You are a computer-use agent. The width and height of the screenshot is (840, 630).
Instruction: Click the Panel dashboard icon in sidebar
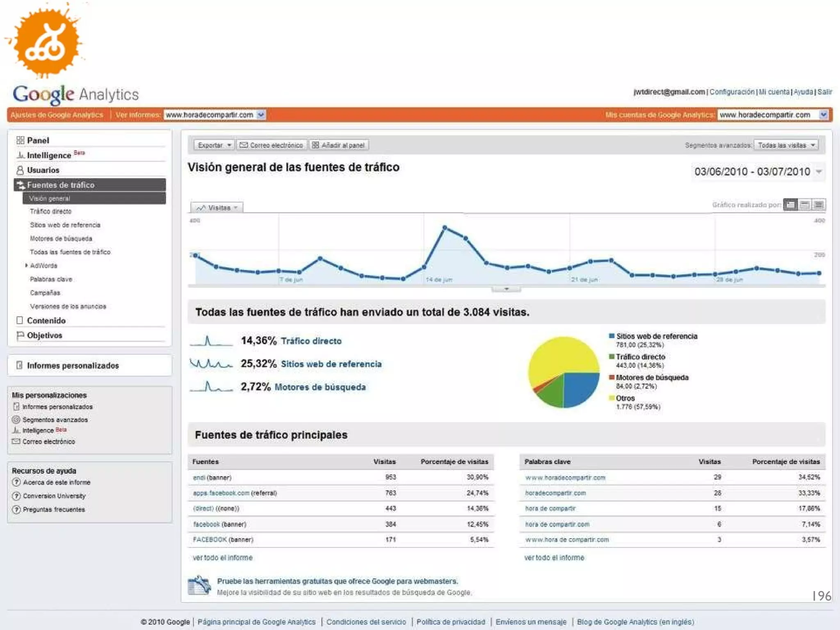click(x=20, y=140)
